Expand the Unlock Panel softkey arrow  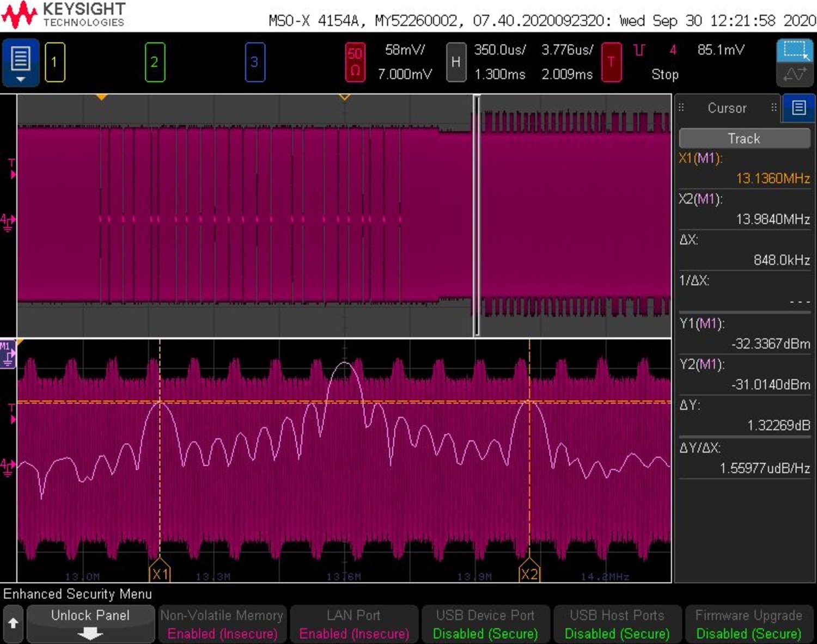tap(90, 632)
